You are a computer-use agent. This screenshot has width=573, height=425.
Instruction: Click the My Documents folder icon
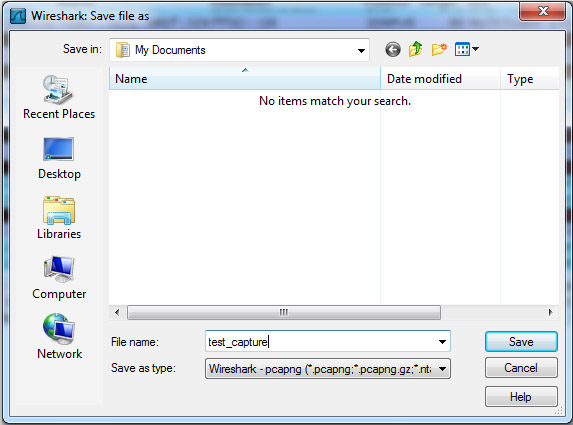(123, 50)
